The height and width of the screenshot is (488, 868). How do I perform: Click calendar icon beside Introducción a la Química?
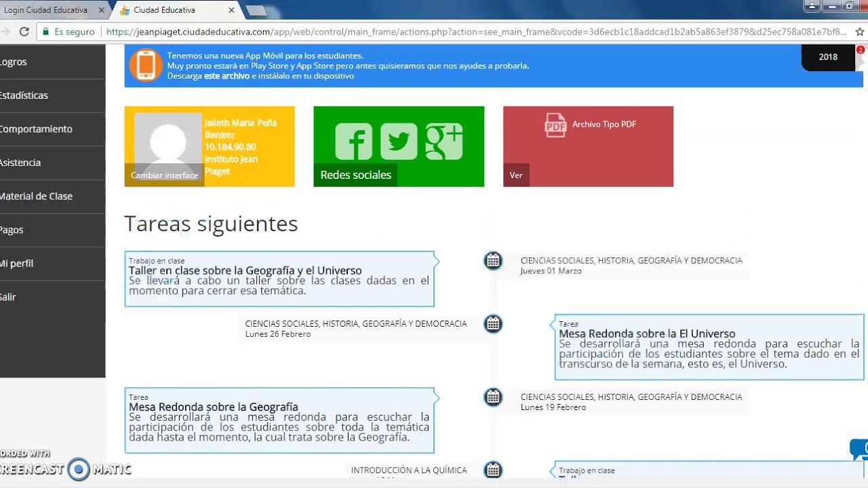point(493,469)
